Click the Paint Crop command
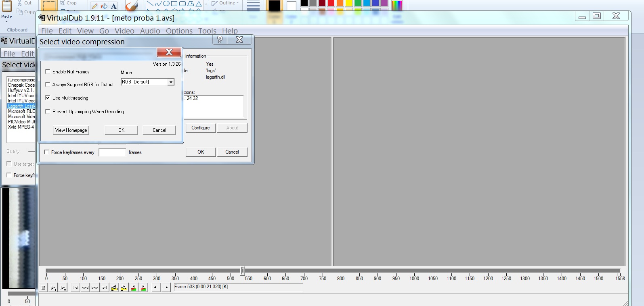This screenshot has width=644, height=306. [x=68, y=3]
